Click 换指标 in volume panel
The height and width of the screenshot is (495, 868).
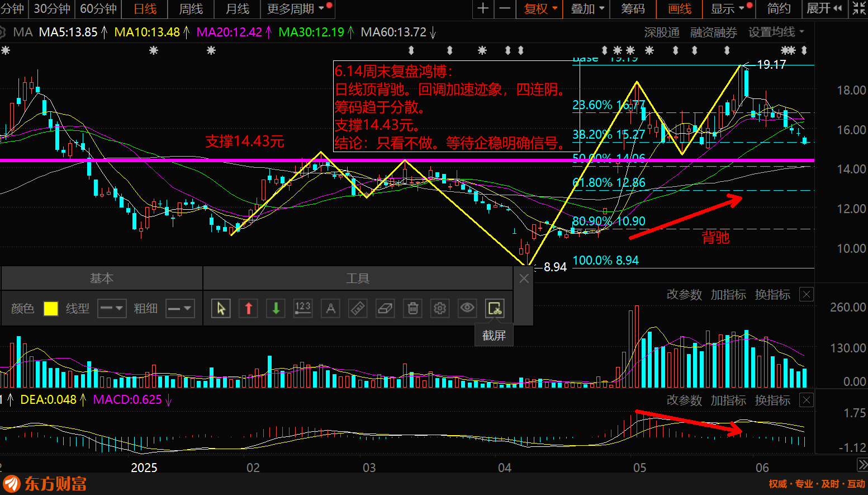[x=772, y=295]
